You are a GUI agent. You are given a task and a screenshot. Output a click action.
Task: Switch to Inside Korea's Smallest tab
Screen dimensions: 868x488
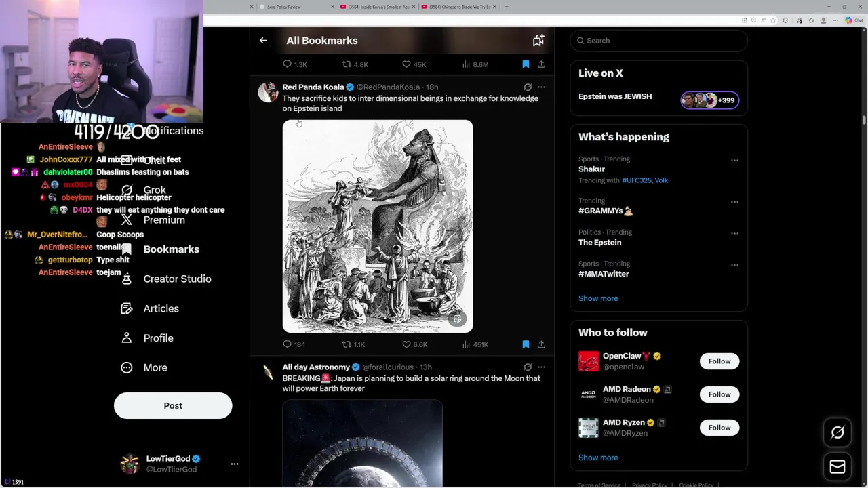pyautogui.click(x=378, y=7)
